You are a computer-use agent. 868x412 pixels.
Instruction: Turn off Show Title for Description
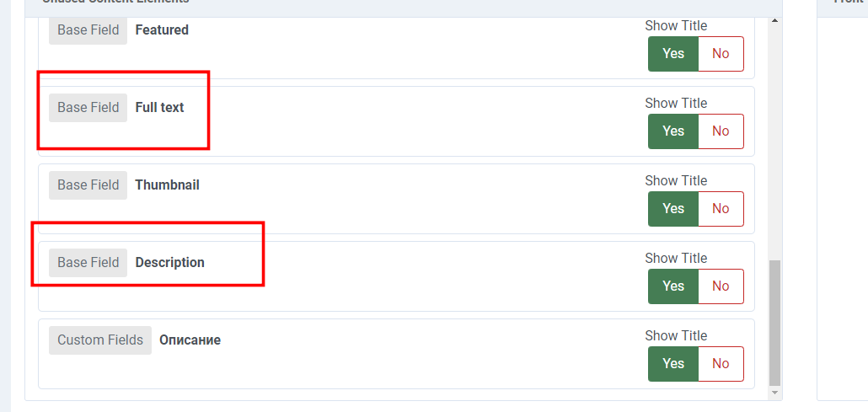point(721,286)
